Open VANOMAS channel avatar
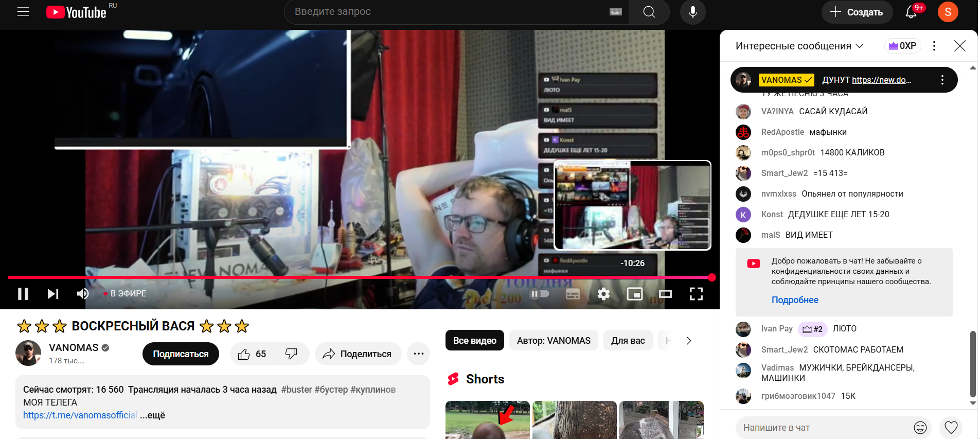The image size is (980, 439). click(x=28, y=353)
